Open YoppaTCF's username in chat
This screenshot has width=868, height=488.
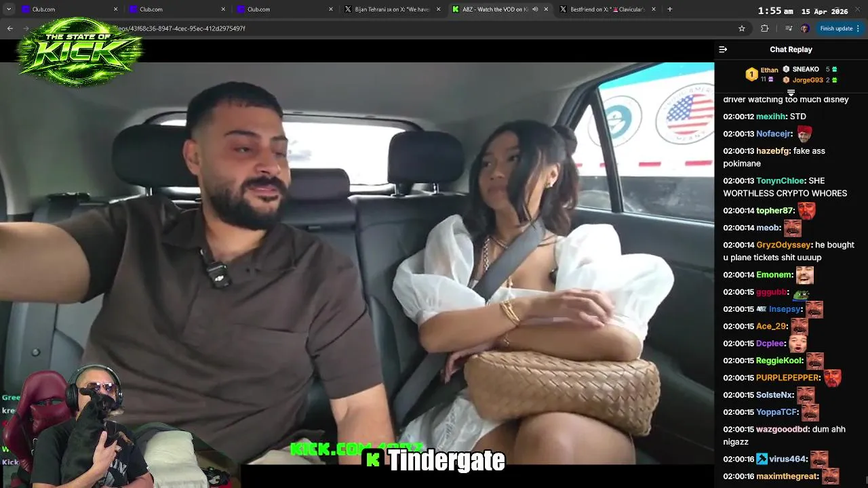click(x=776, y=412)
